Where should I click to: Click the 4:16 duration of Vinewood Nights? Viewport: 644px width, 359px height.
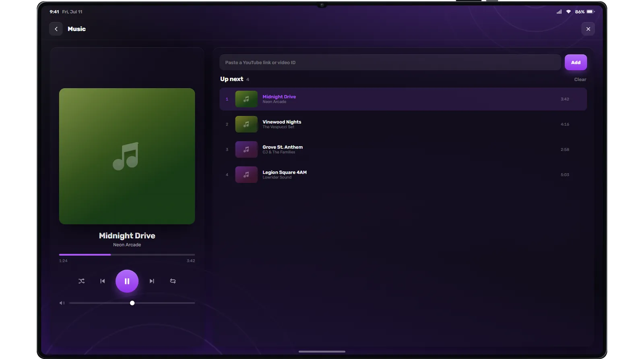click(565, 124)
